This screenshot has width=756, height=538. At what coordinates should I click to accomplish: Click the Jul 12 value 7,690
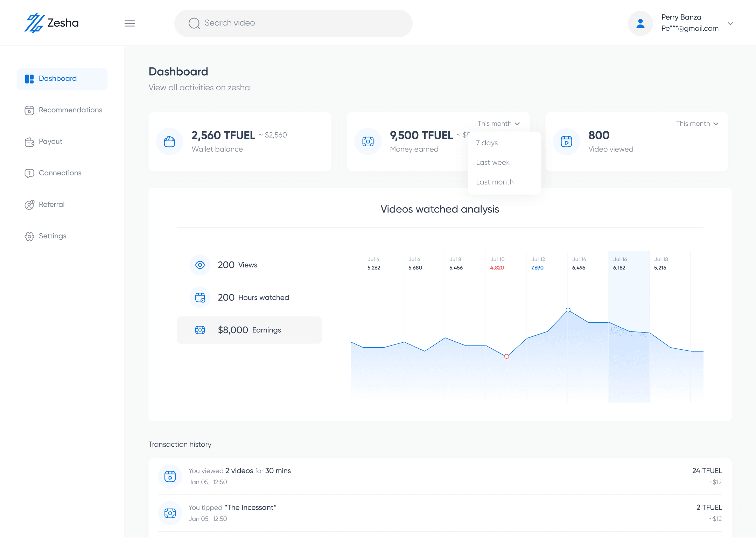coord(537,268)
